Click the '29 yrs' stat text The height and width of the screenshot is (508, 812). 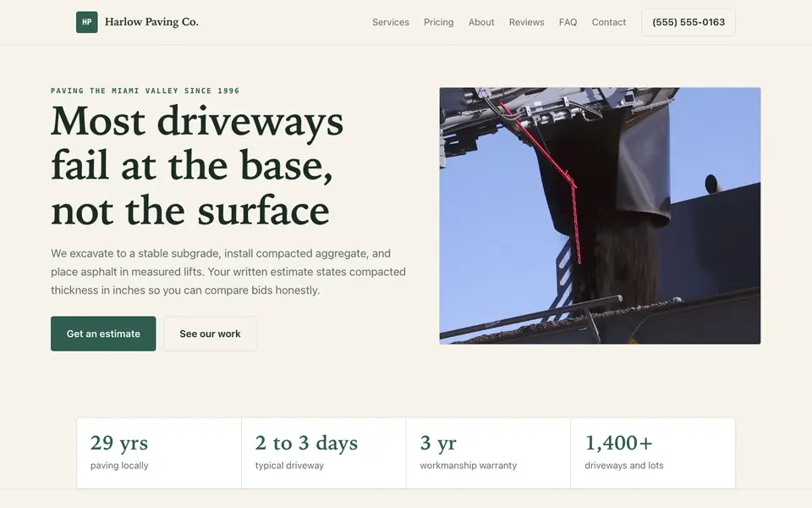click(x=119, y=443)
